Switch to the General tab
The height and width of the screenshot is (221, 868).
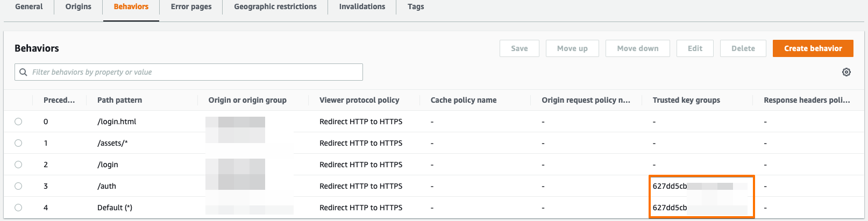(x=29, y=7)
